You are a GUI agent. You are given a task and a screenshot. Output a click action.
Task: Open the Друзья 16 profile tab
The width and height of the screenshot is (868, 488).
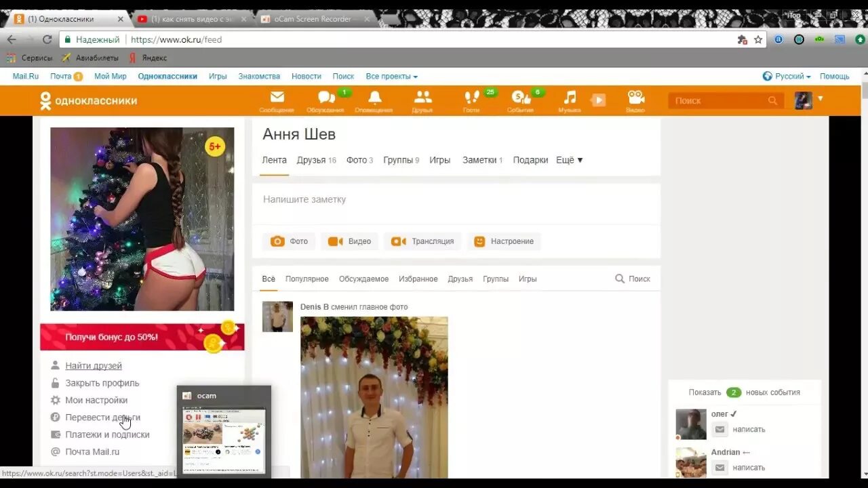tap(316, 160)
